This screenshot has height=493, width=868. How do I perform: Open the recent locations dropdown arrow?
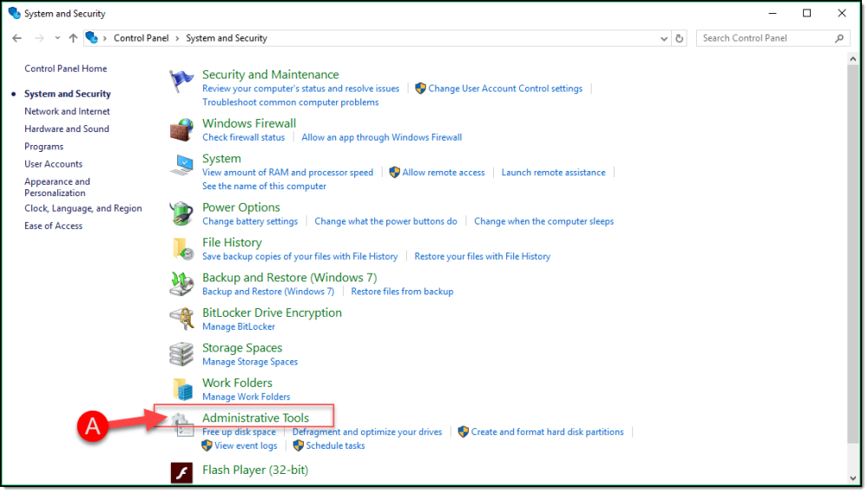point(57,38)
